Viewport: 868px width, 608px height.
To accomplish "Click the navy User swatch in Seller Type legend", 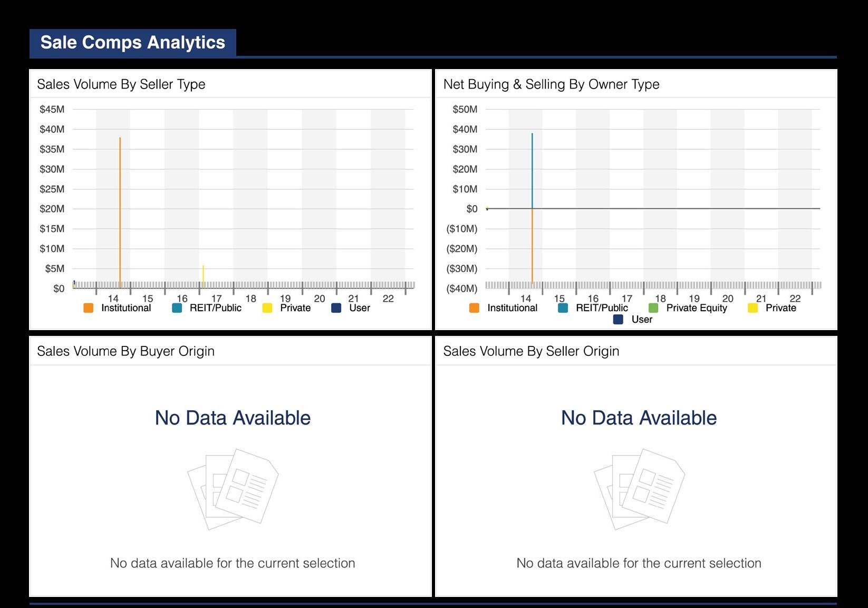I will (x=336, y=308).
